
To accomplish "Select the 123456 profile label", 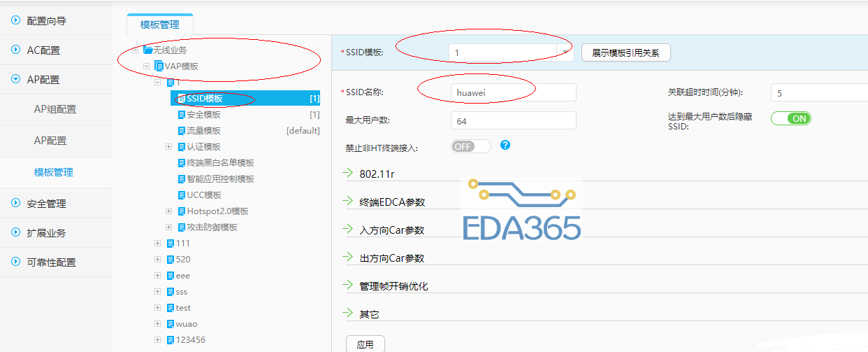I will pos(190,341).
